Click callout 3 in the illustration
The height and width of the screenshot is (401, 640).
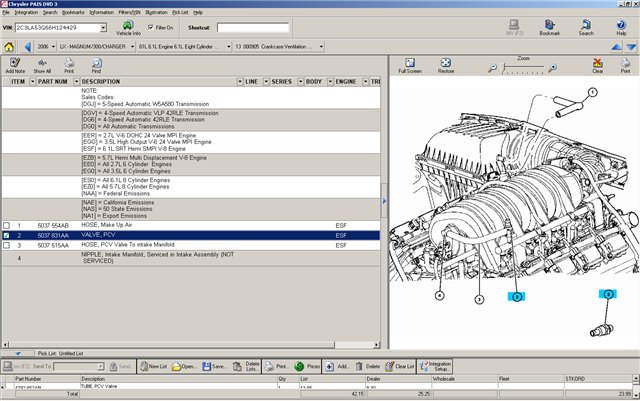tap(479, 300)
